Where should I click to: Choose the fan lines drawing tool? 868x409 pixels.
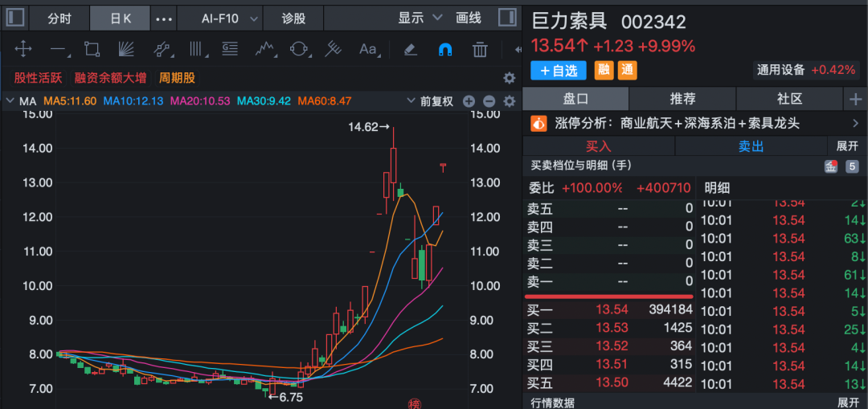click(x=125, y=50)
